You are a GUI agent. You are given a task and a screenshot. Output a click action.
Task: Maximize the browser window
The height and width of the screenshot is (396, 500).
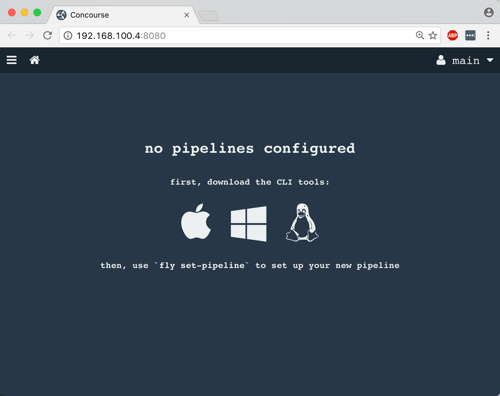tap(37, 13)
